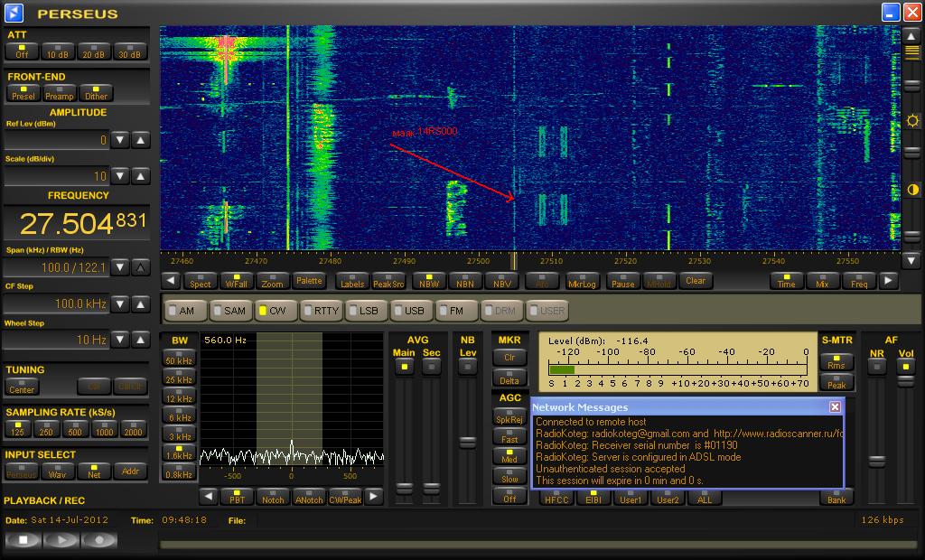Screen dimensions: 925x560
Task: Pause the waterfall display
Action: pos(623,281)
